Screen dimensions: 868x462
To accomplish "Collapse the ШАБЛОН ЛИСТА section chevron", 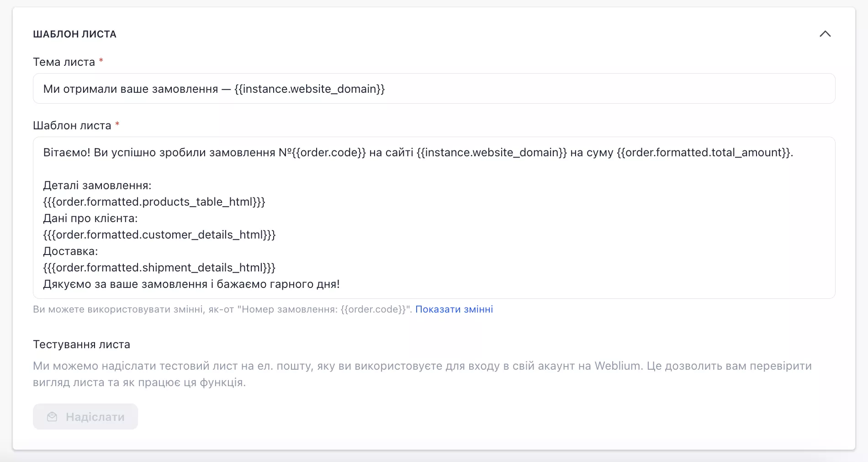I will coord(825,34).
